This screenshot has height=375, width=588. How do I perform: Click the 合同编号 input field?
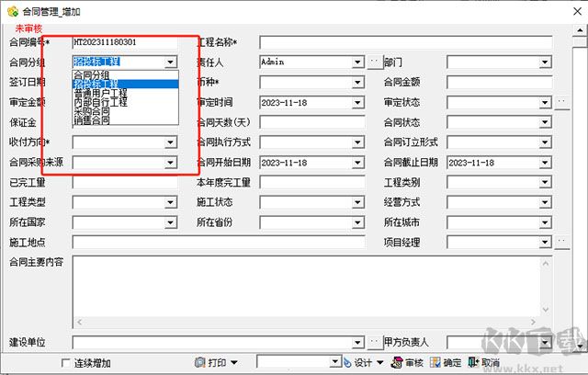[x=125, y=42]
